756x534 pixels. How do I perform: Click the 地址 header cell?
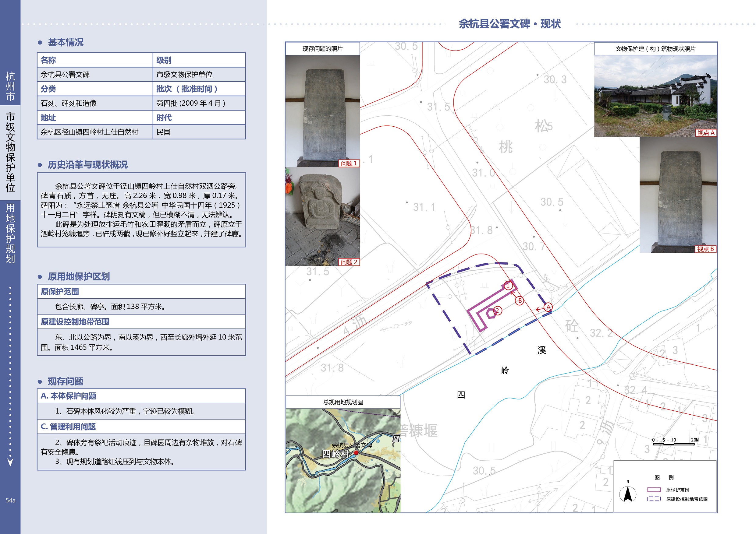coord(95,118)
